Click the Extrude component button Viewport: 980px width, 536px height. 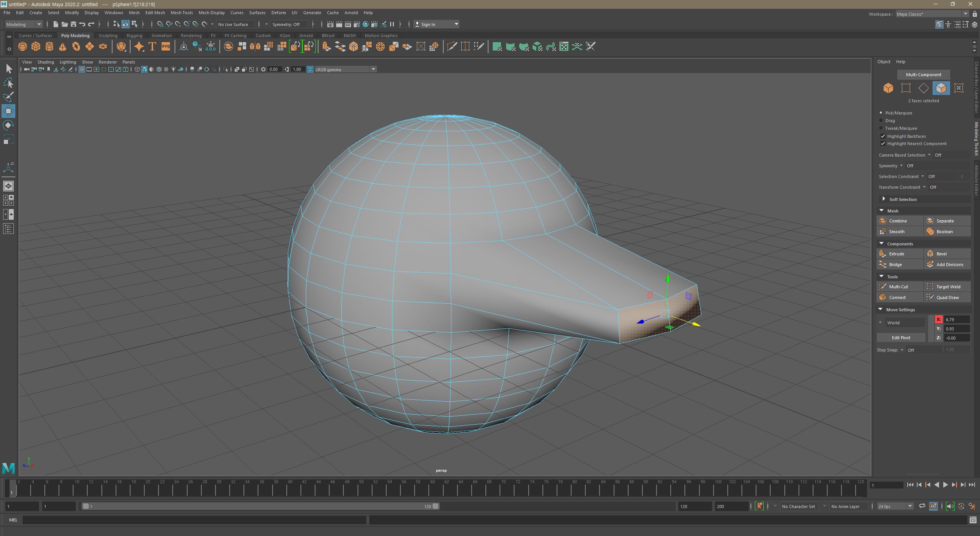coord(896,253)
